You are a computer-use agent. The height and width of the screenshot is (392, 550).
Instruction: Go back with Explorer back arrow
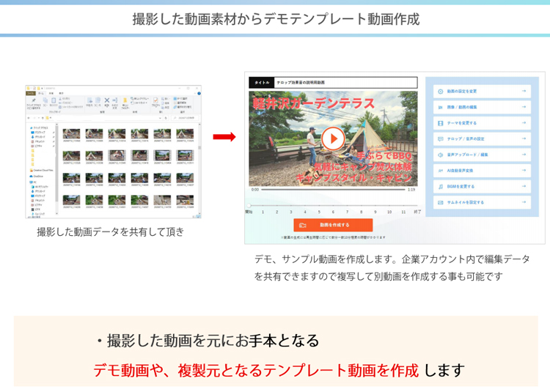[x=29, y=118]
